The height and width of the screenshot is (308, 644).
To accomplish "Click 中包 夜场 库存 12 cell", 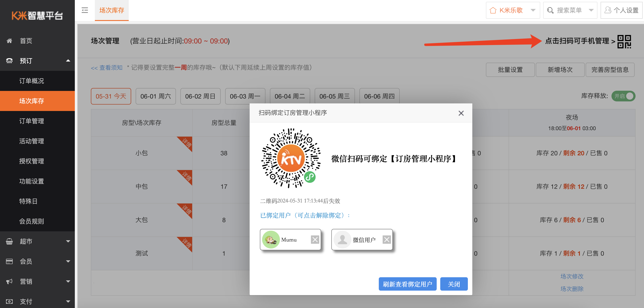I will (x=572, y=187).
